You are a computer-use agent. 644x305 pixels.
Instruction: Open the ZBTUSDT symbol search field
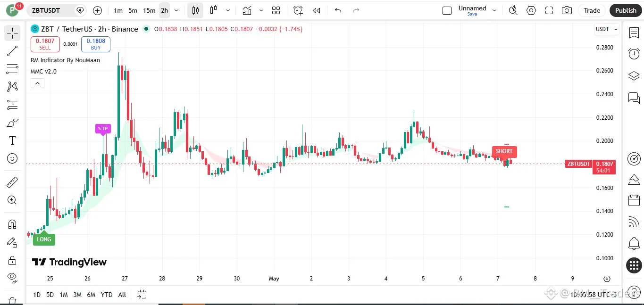pos(57,10)
